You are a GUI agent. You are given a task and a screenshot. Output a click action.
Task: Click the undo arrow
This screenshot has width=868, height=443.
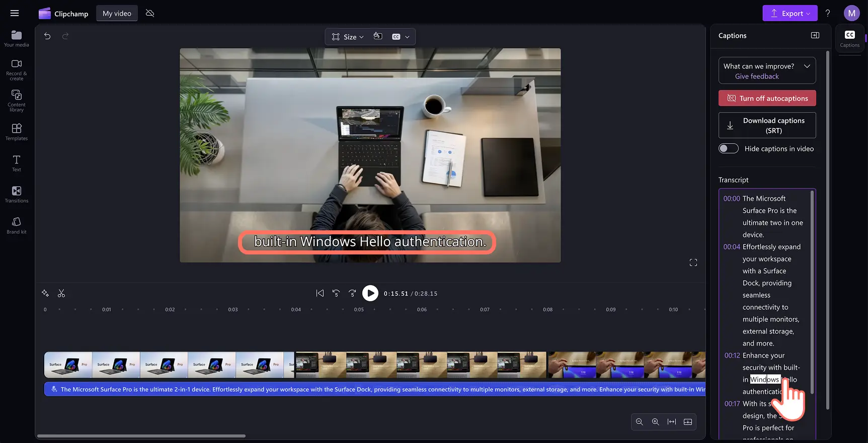(47, 36)
